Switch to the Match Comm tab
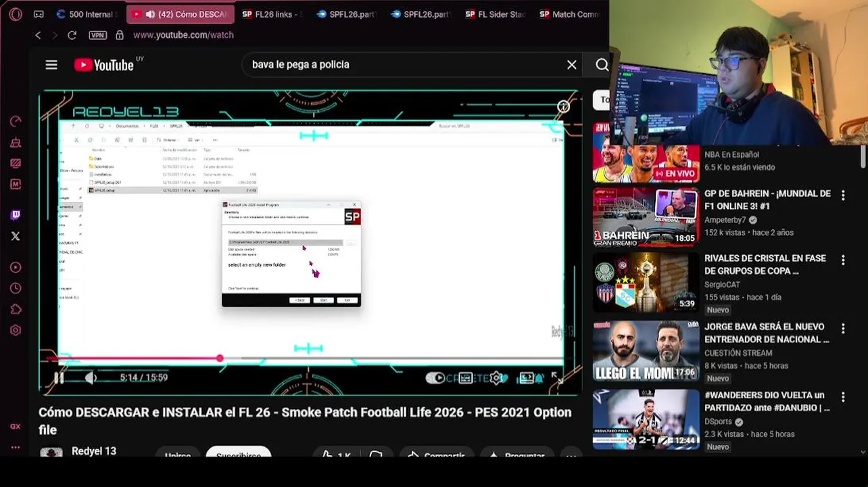868x487 pixels. [x=569, y=14]
